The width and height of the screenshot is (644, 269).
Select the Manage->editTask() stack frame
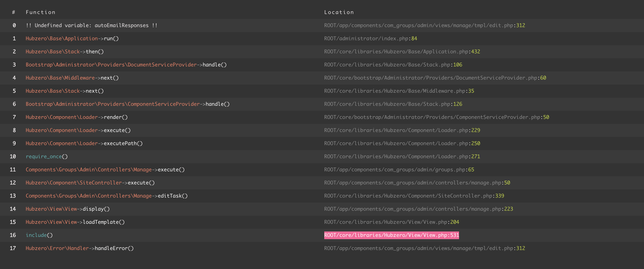(x=107, y=196)
